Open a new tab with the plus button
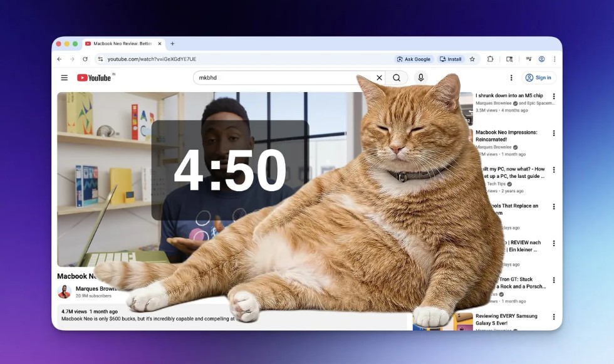Screen dimensions: 614x364 (x=173, y=44)
